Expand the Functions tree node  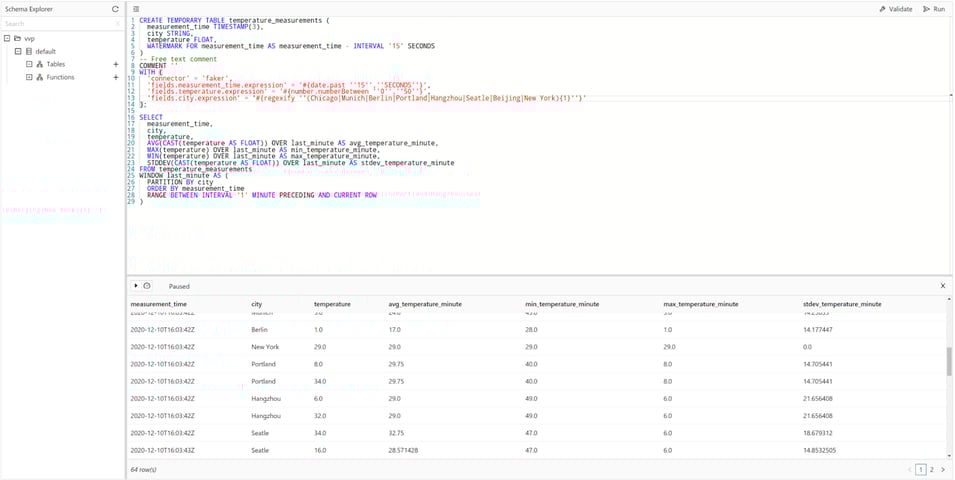click(x=29, y=77)
